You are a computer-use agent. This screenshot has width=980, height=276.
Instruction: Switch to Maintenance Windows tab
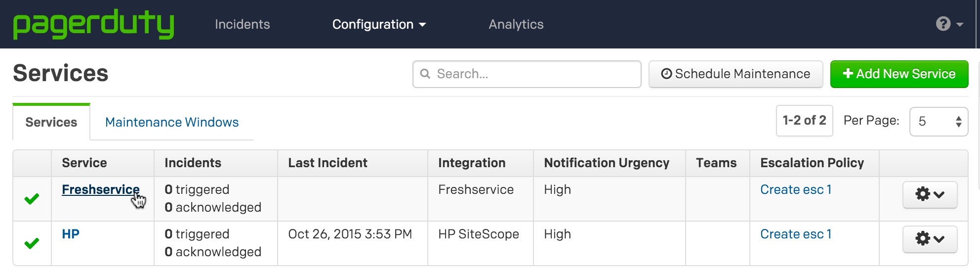[x=172, y=122]
